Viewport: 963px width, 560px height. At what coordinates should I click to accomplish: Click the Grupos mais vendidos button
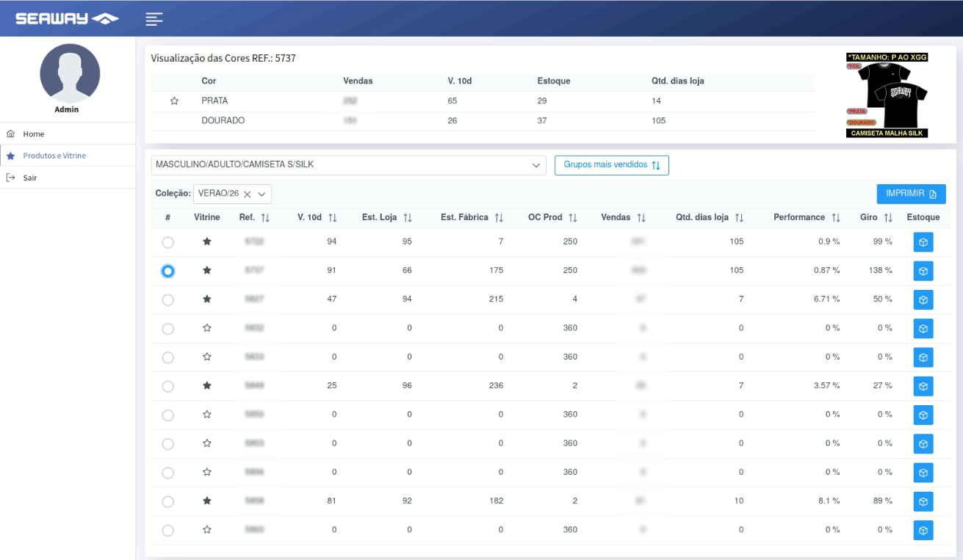click(611, 165)
